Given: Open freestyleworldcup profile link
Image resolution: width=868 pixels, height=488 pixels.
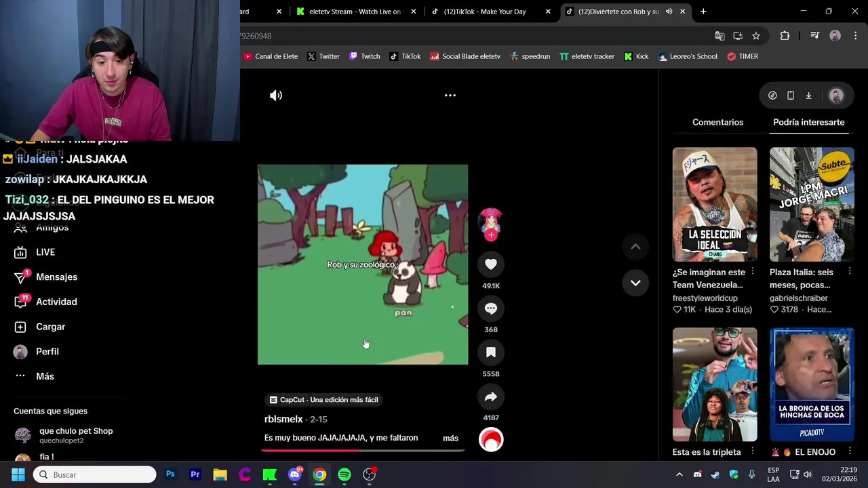Looking at the screenshot, I should pos(705,298).
